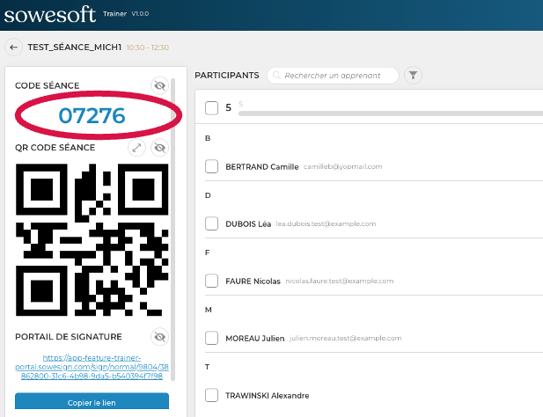Click the search magnifier icon
Image resolution: width=543 pixels, height=417 pixels.
coord(276,75)
